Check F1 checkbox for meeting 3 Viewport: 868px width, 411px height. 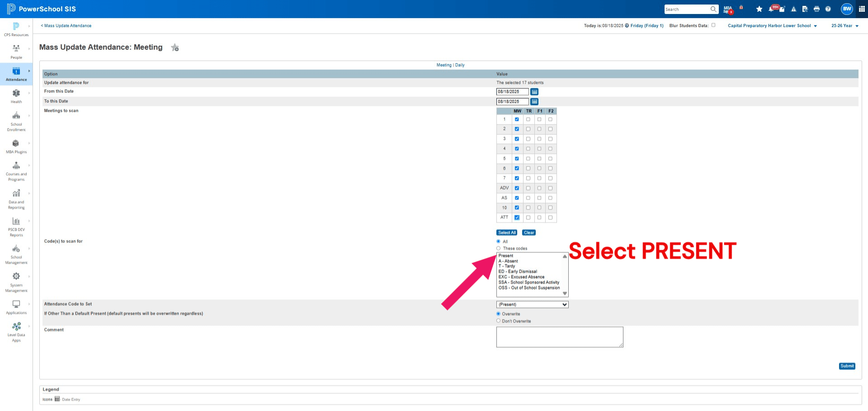click(x=539, y=139)
